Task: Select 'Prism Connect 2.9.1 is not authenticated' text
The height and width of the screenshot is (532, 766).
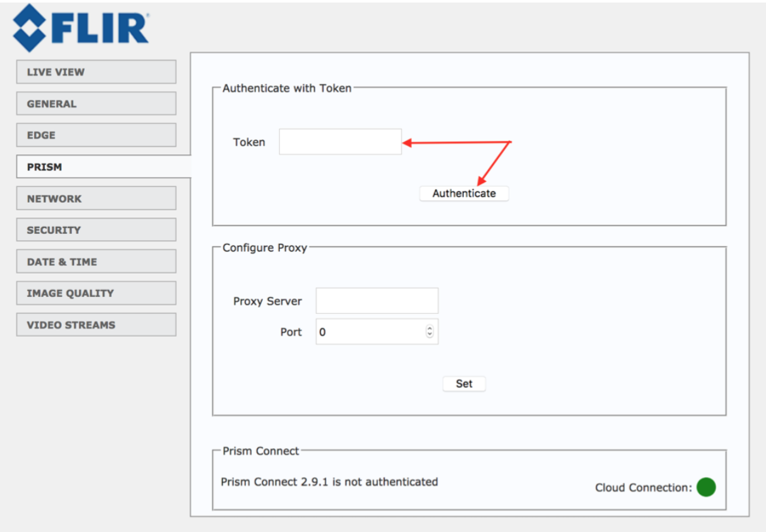Action: click(x=329, y=481)
